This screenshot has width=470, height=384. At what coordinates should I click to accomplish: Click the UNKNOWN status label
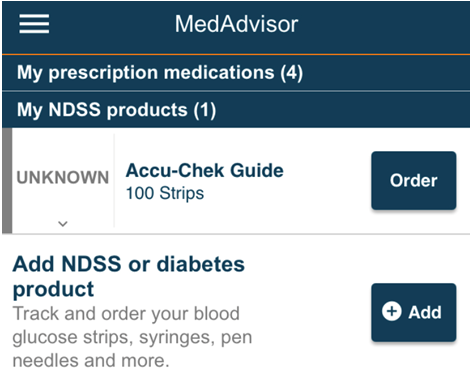pos(63,177)
